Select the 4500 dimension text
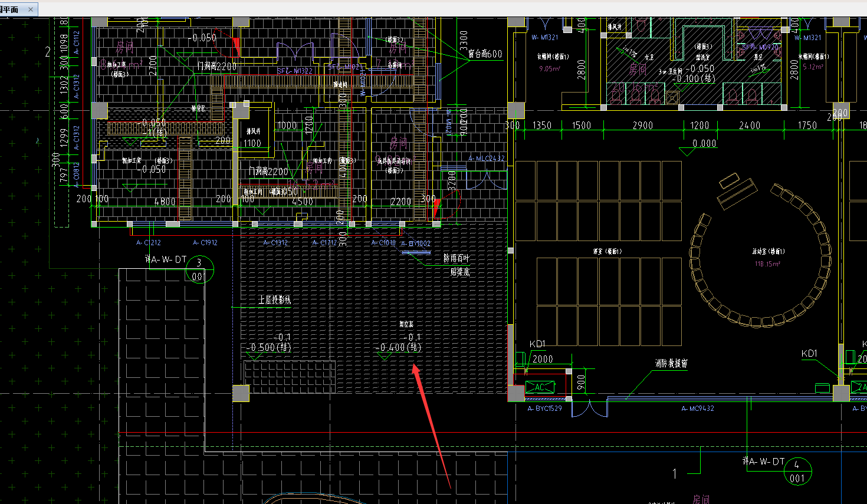Viewport: 867px width, 504px height. (303, 202)
